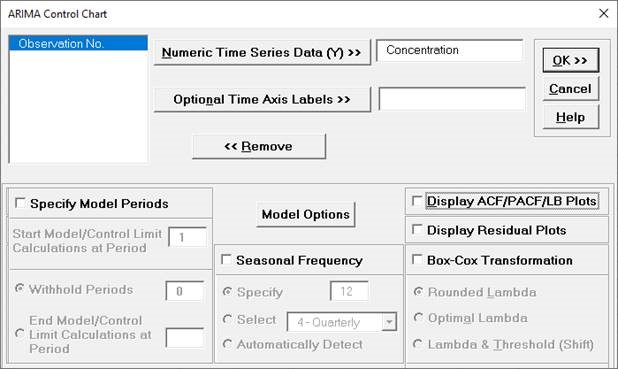Click the Remove button
The width and height of the screenshot is (618, 369).
[x=259, y=146]
